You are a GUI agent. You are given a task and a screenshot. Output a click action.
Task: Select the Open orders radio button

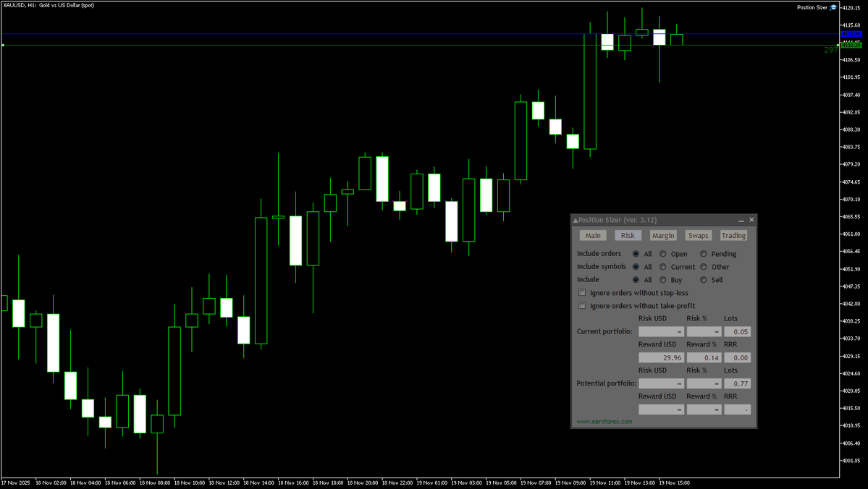(662, 253)
